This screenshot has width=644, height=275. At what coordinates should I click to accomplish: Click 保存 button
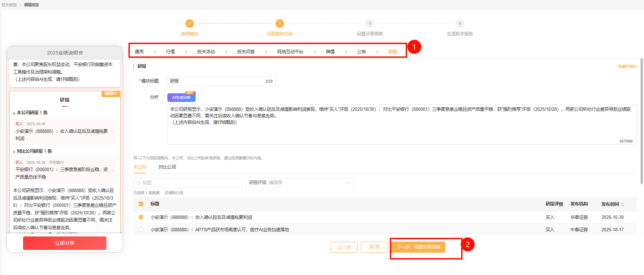click(375, 247)
